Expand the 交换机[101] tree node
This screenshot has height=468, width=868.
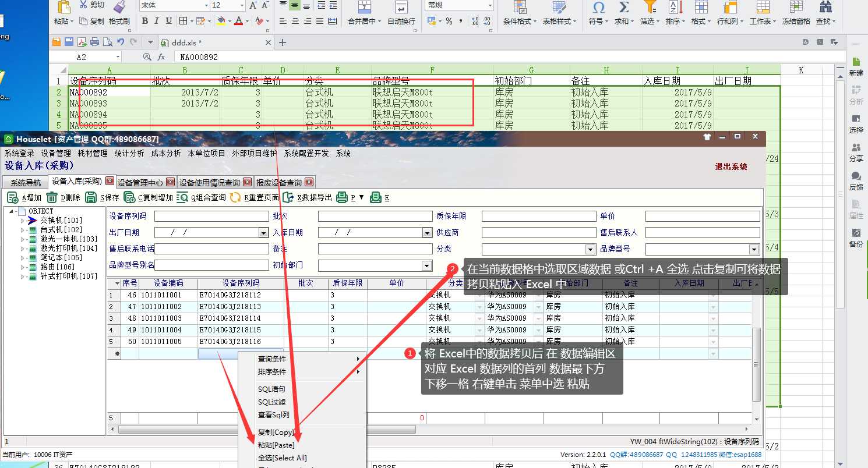tap(22, 221)
